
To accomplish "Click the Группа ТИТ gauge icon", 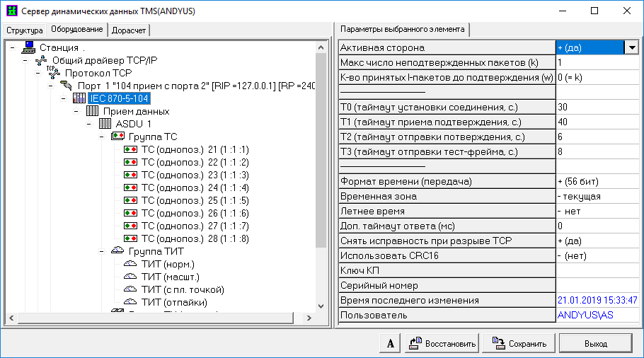I will pos(117,251).
